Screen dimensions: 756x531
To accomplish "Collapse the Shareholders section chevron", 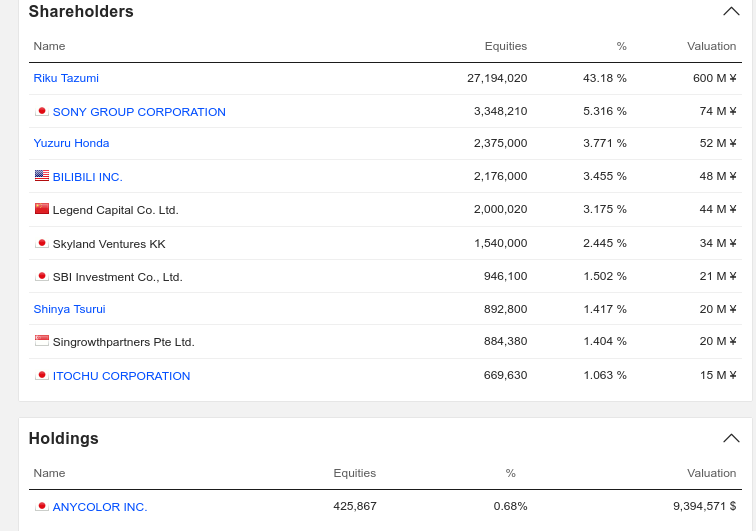I will 731,11.
